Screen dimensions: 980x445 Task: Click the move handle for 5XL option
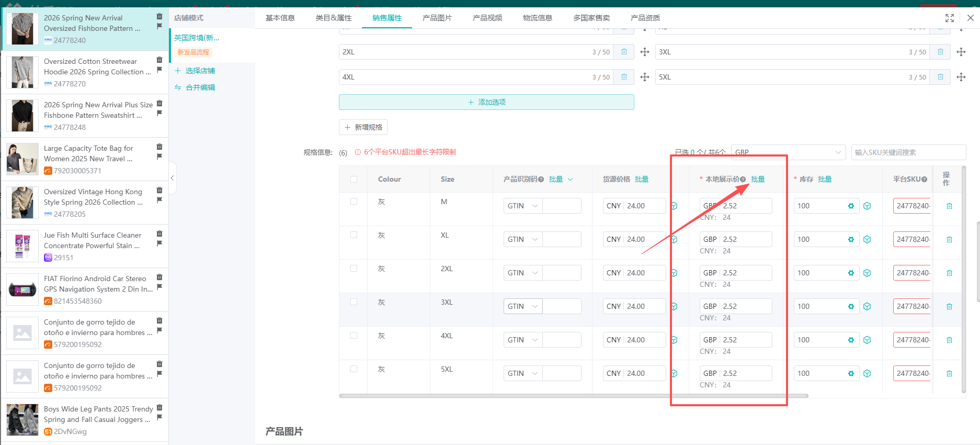tap(961, 77)
